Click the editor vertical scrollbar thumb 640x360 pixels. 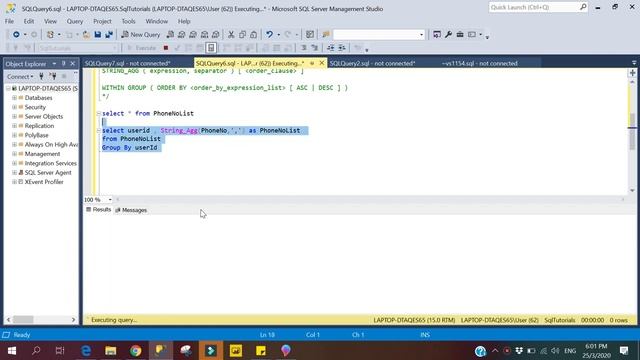(632, 131)
